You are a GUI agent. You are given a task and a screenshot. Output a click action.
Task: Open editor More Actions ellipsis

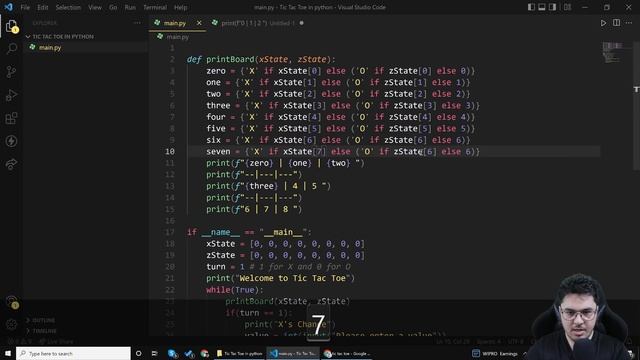(629, 23)
